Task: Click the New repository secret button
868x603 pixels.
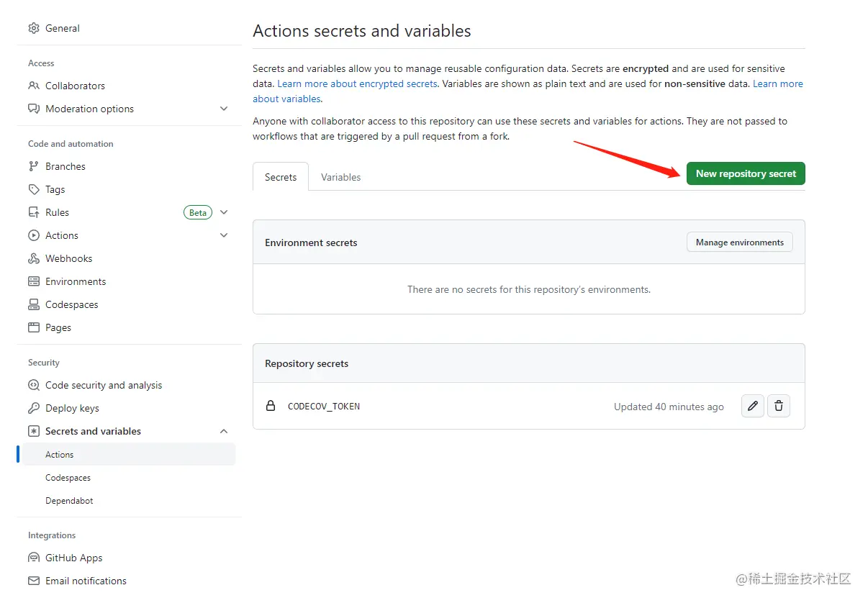Action: point(746,173)
